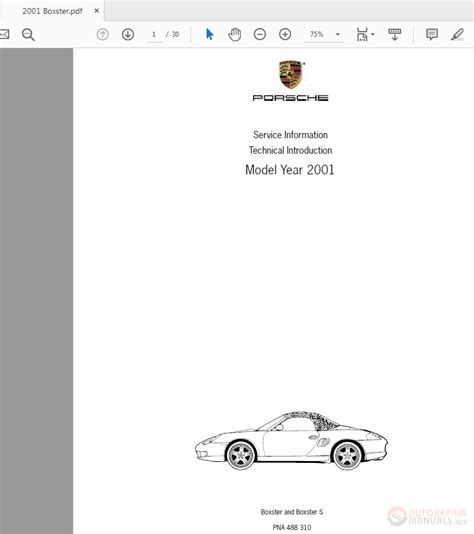474x534 pixels.
Task: Open the comment speech bubble tool
Action: (432, 34)
